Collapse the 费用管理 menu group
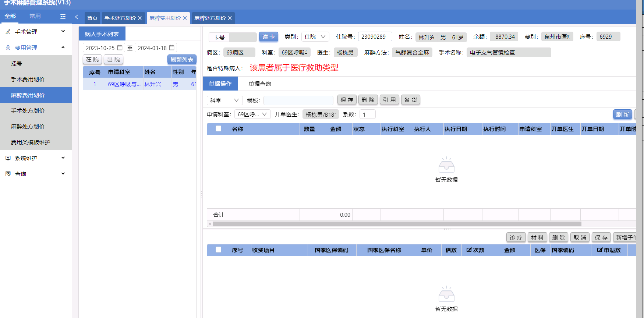Viewport: 644px width, 318px height. click(x=63, y=47)
